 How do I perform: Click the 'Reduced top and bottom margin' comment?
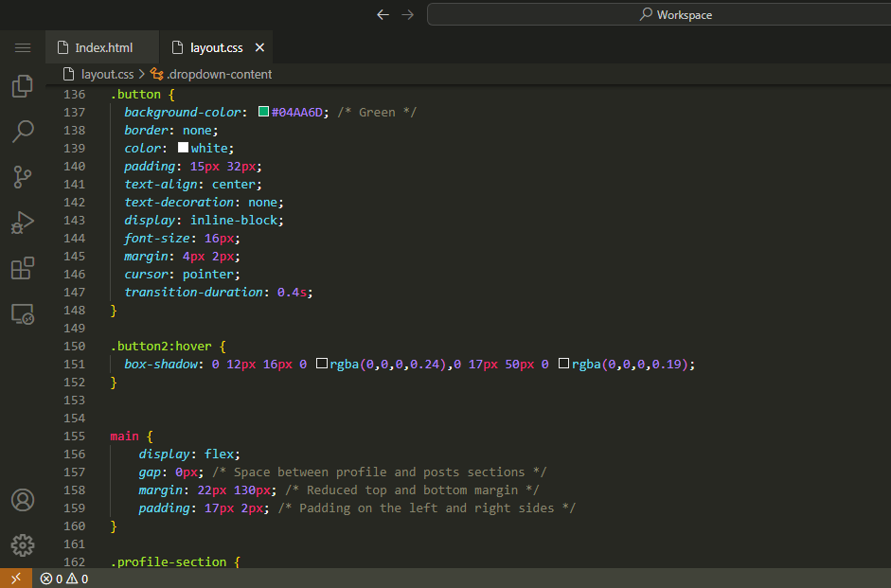coord(412,490)
